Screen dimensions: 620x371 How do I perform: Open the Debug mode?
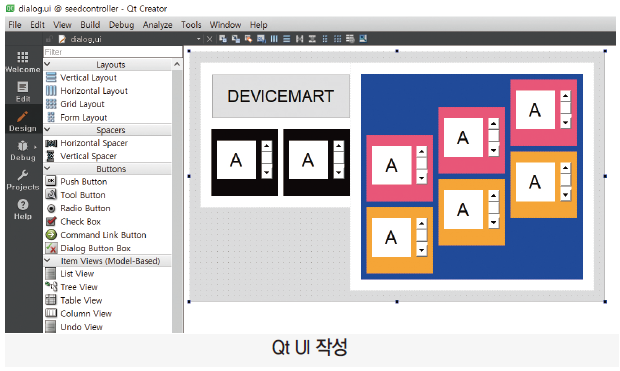coord(23,150)
